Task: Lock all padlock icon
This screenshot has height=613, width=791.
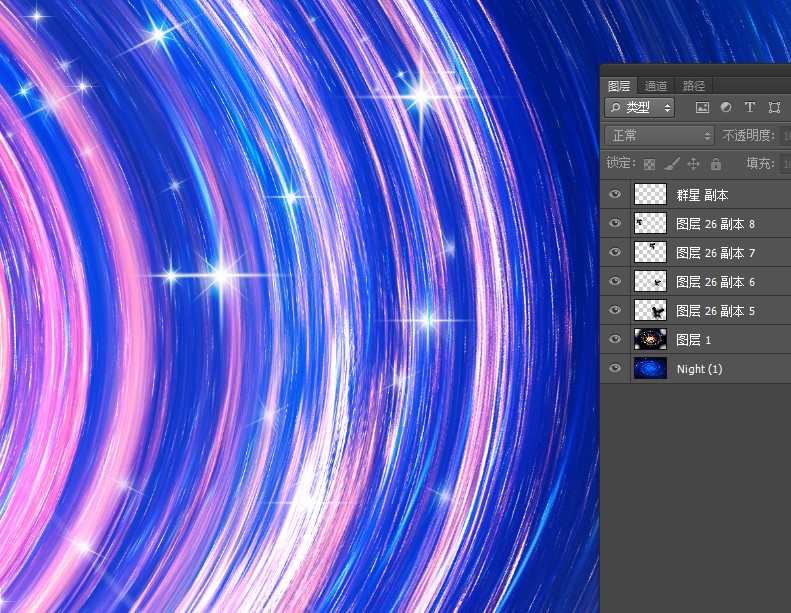Action: pos(715,163)
